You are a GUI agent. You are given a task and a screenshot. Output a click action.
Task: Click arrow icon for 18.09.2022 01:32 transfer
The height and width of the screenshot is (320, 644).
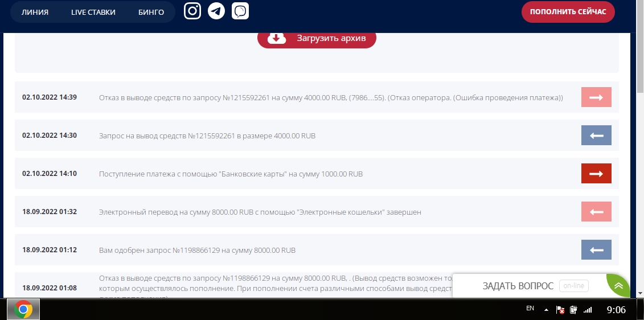click(596, 212)
